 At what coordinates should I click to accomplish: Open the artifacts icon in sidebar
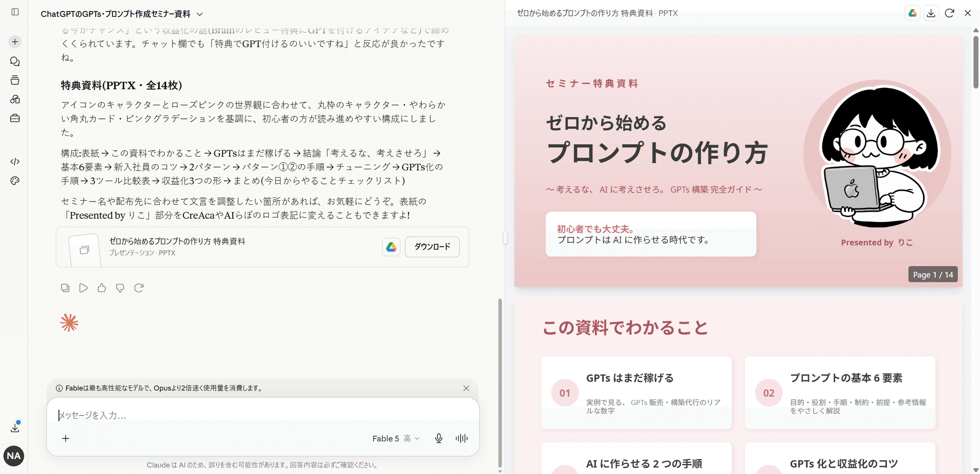[x=15, y=99]
